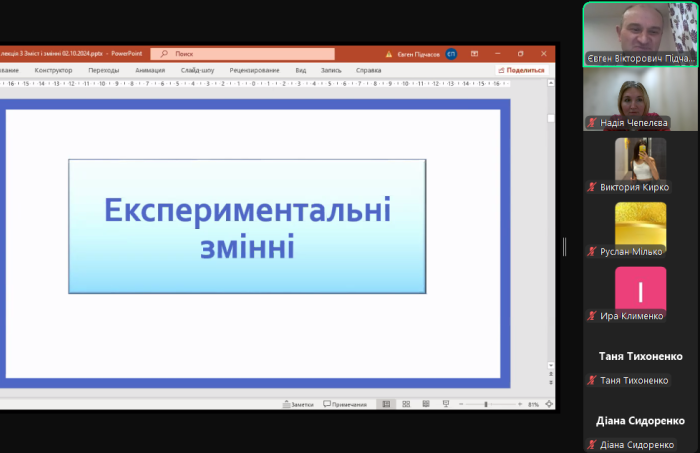The width and height of the screenshot is (700, 453).
Task: Select the Експериментальні змінні title box
Action: (247, 226)
